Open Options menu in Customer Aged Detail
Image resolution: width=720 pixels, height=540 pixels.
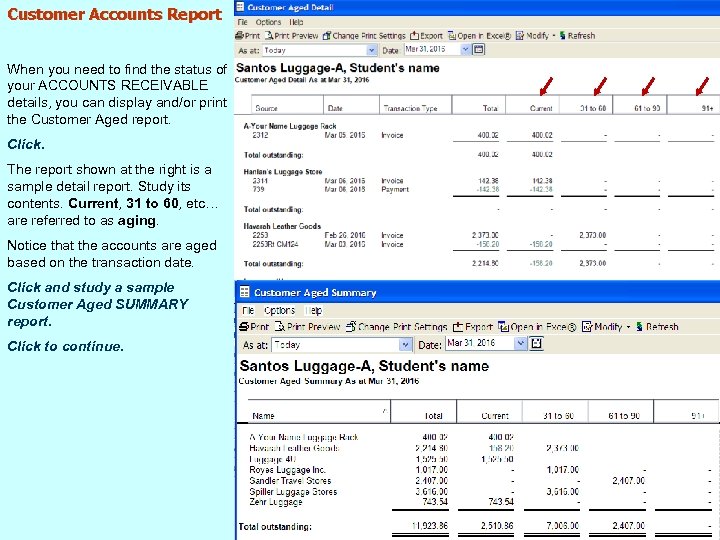[x=268, y=22]
